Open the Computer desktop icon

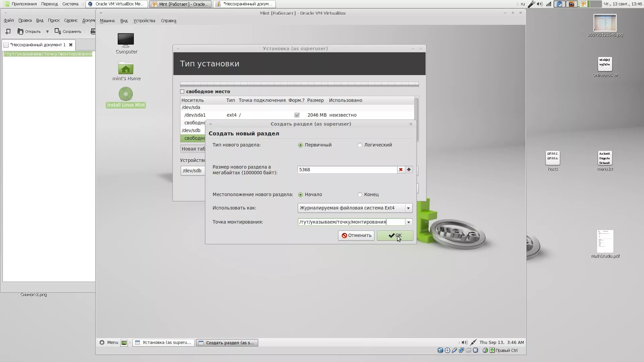[126, 40]
